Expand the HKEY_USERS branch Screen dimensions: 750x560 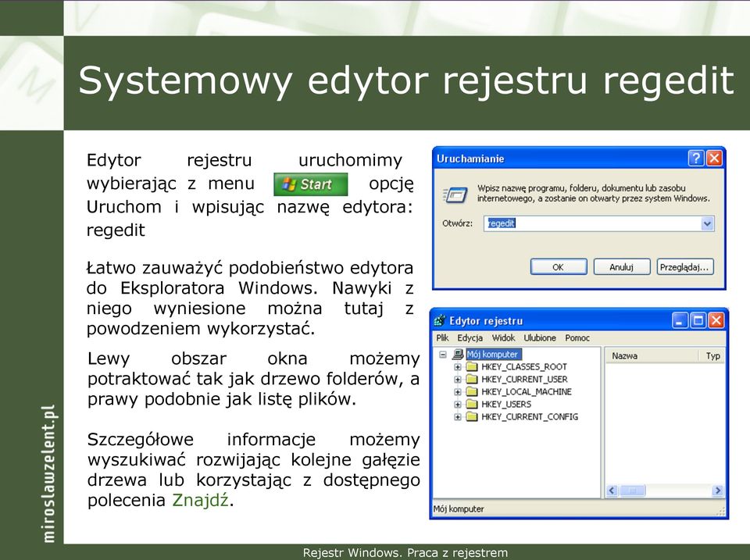coord(457,405)
